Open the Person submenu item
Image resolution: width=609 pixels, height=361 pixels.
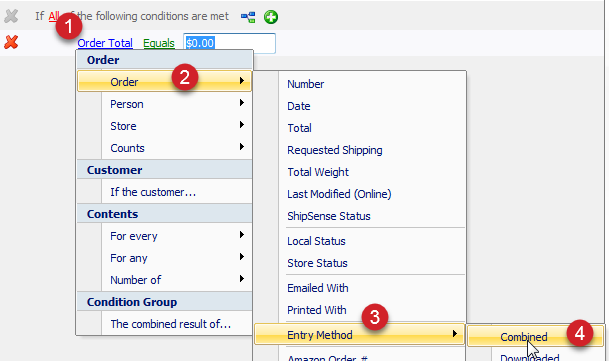point(165,104)
